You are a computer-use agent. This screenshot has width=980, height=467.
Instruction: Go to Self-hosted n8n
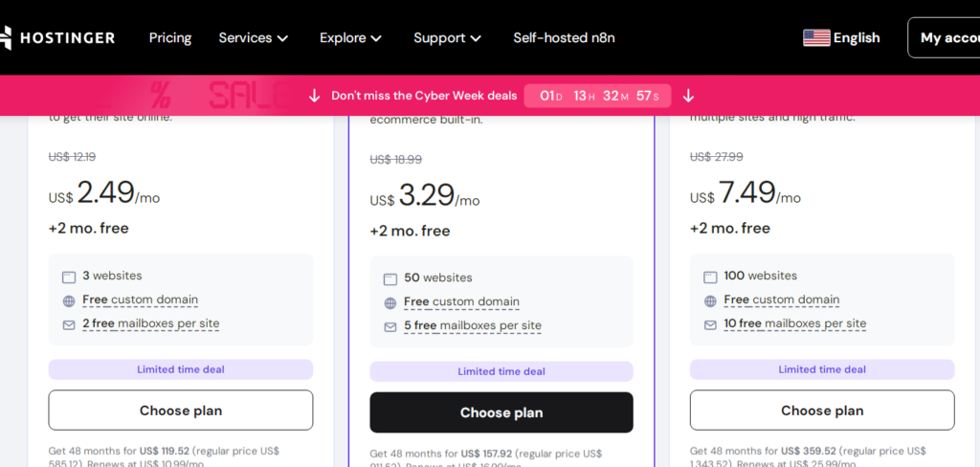coord(564,37)
